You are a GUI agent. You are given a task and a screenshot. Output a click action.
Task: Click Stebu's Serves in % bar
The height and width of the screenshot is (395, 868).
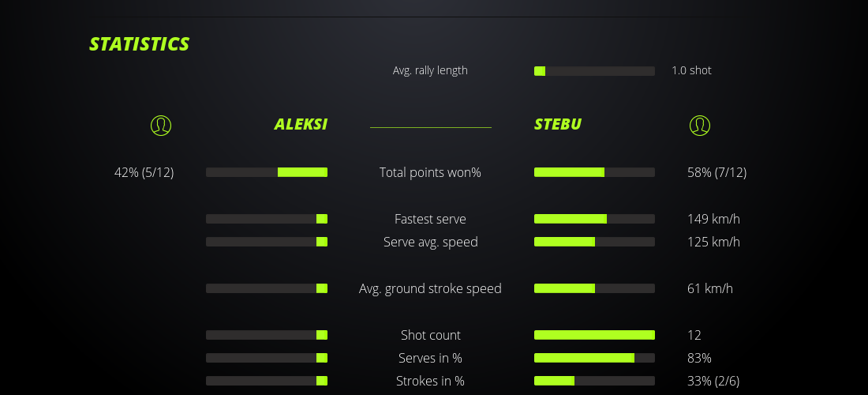(x=594, y=358)
